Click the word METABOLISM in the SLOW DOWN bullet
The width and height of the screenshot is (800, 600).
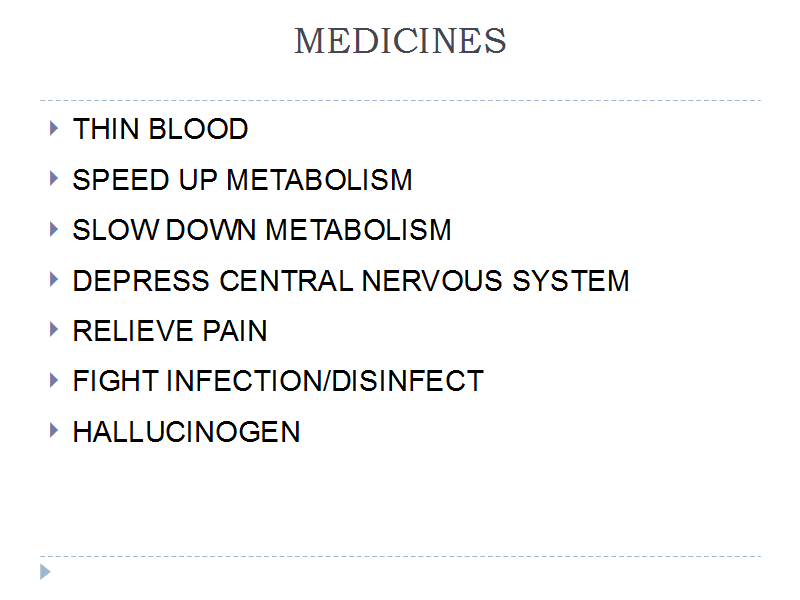tap(359, 230)
